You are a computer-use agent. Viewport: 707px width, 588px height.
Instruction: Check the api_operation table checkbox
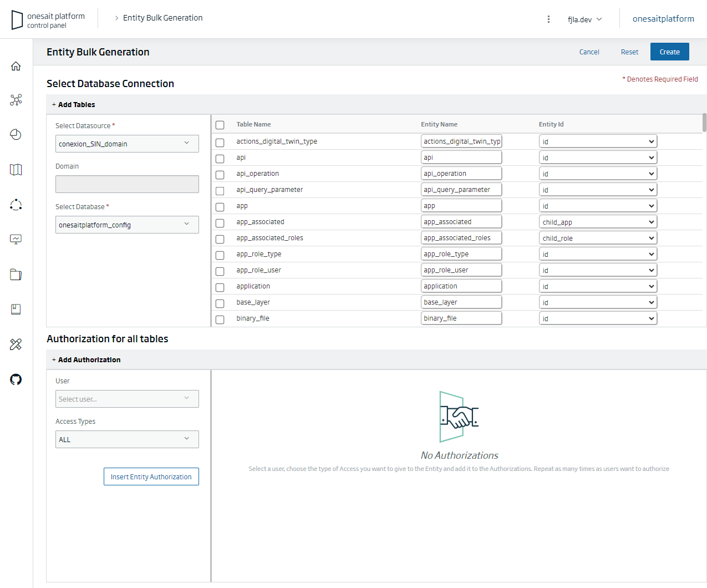coord(220,175)
